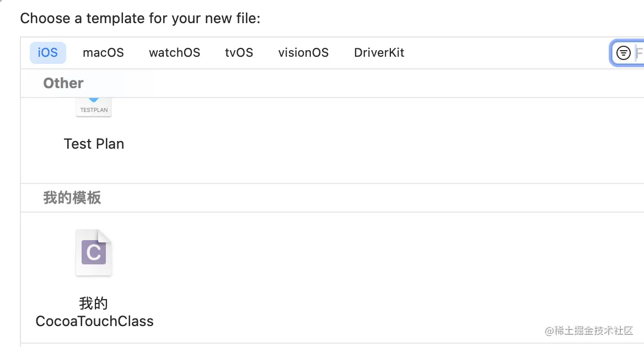Click the TESTPLAN badge on the file icon
644x347 pixels.
(94, 110)
